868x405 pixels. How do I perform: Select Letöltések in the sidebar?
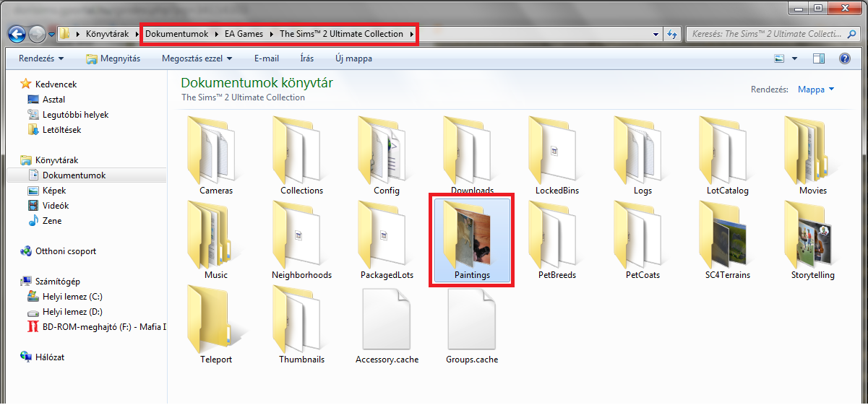tap(61, 130)
